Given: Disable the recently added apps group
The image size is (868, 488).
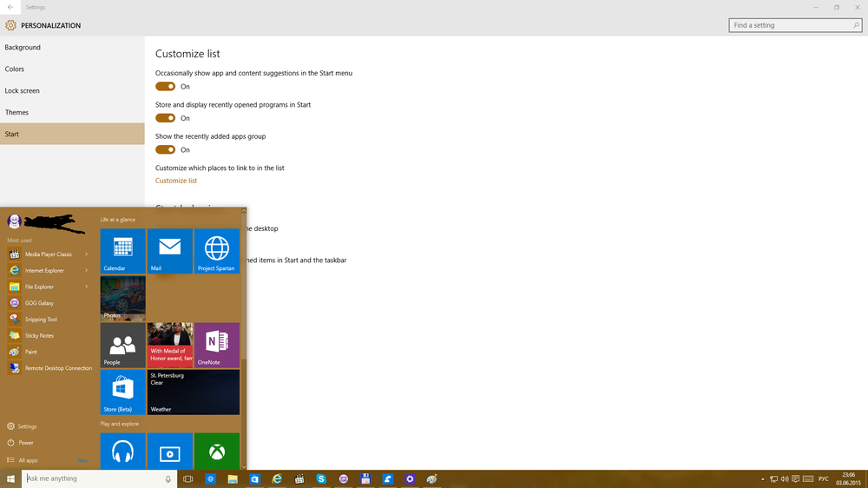Looking at the screenshot, I should [x=165, y=149].
